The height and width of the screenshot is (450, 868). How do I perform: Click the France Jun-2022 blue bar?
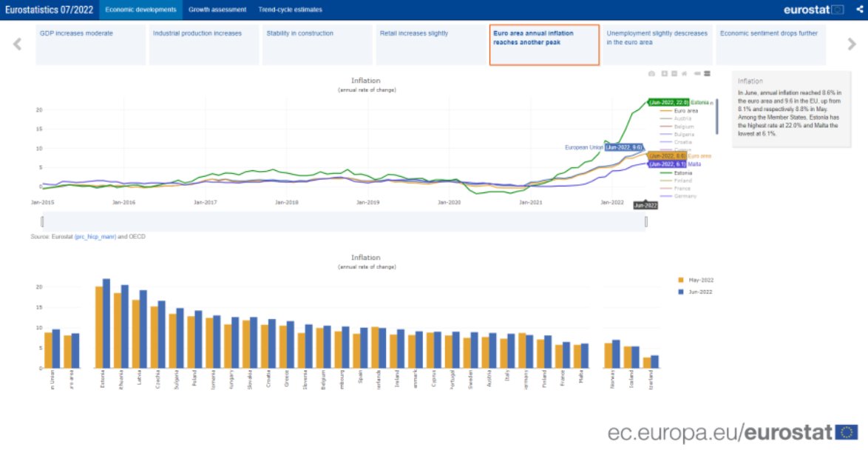[x=566, y=355]
